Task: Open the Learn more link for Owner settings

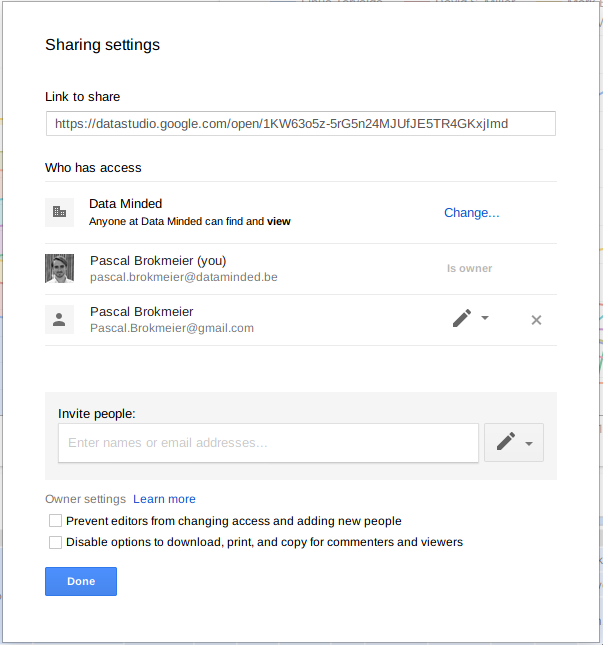Action: point(164,499)
